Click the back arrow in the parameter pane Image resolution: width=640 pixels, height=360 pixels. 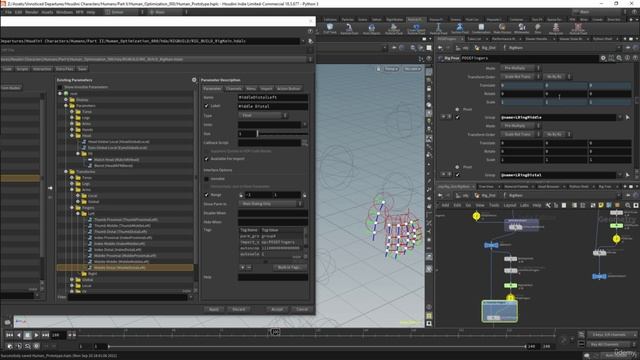440,48
